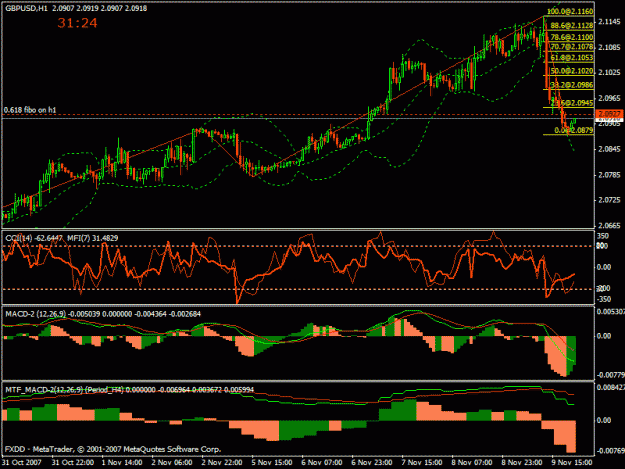This screenshot has height=469, width=625.
Task: Click the -0.00779 value on MACD-2 scale
Action: coord(610,375)
